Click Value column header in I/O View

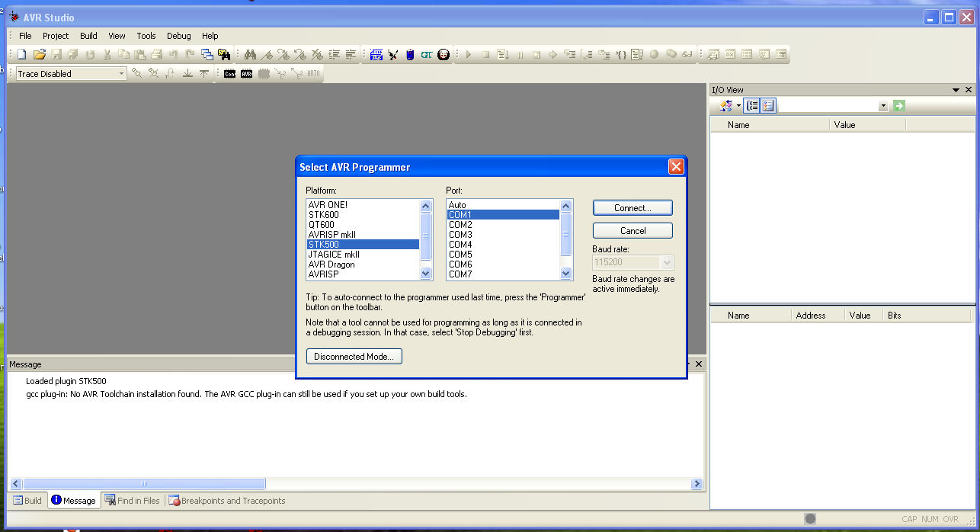(x=867, y=125)
